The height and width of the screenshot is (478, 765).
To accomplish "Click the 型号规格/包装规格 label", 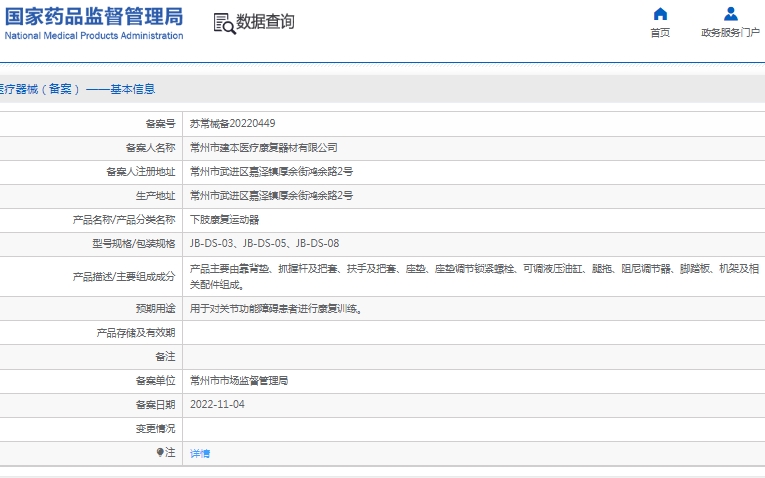I will coord(134,243).
